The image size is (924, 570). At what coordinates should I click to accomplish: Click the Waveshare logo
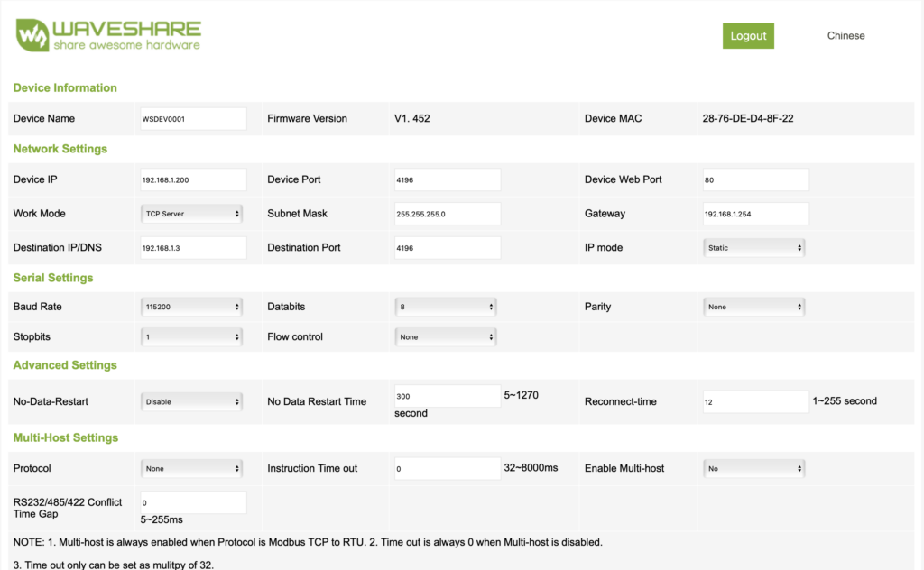tap(108, 35)
